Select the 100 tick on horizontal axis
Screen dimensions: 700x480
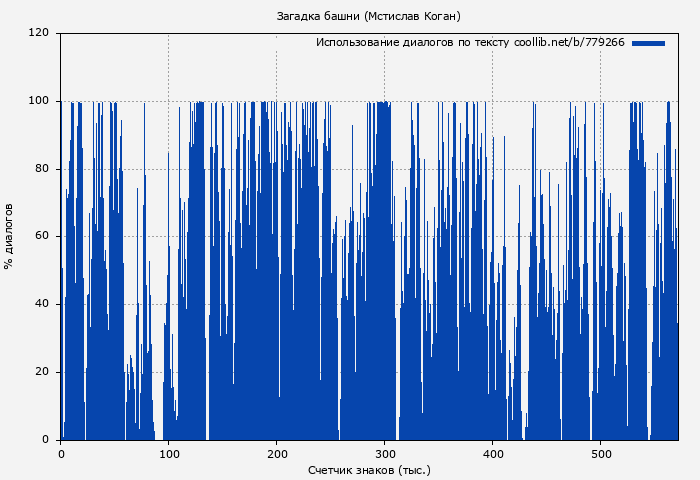pos(168,454)
